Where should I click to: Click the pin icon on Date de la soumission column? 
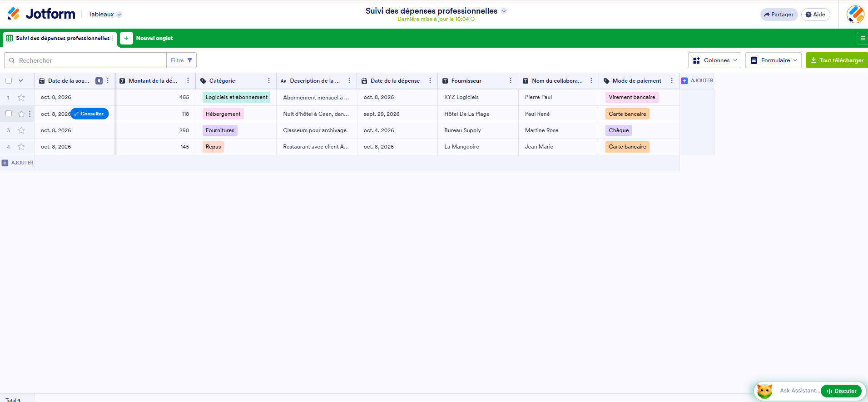pyautogui.click(x=99, y=81)
